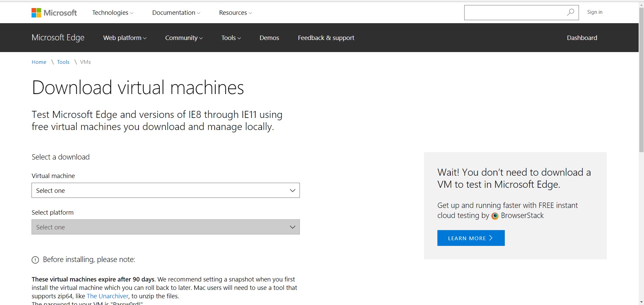Viewport: 644px width, 305px height.
Task: Click the 'Virtual machine' field label
Action: pyautogui.click(x=53, y=176)
